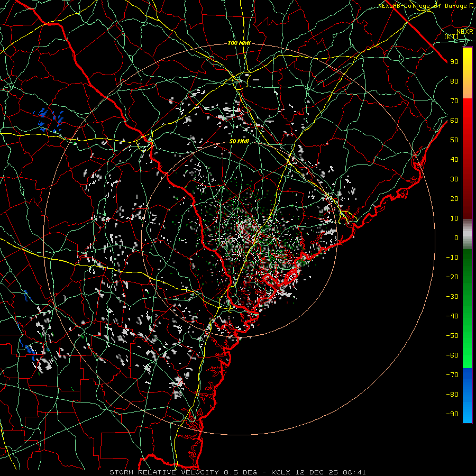The width and height of the screenshot is (476, 476).
Task: Click the "100 NMI" range ring label
Action: [239, 43]
